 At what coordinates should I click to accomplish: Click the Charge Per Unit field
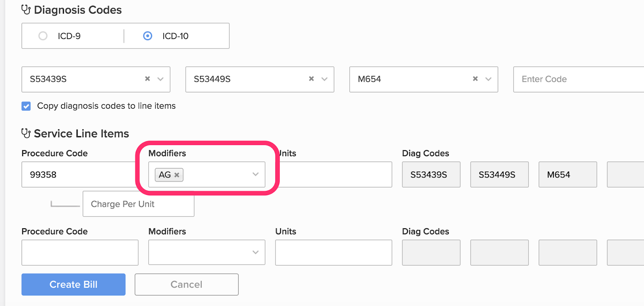pyautogui.click(x=138, y=204)
